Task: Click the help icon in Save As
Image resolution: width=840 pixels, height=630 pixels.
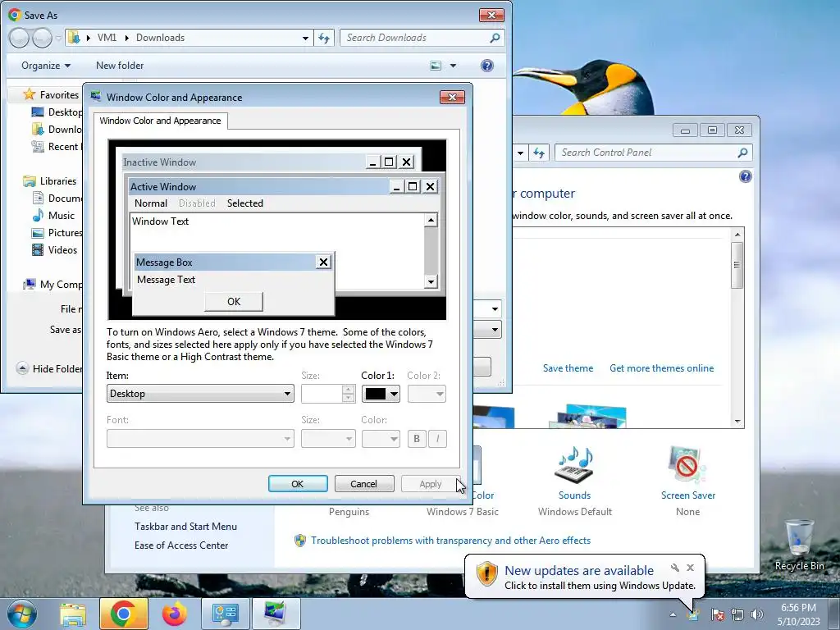Action: click(486, 66)
